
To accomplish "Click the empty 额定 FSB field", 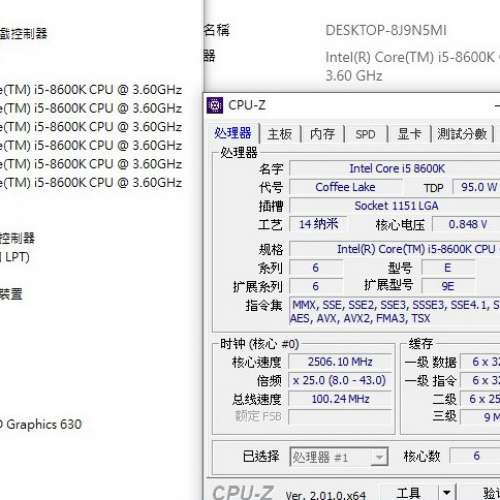I will tap(340, 417).
